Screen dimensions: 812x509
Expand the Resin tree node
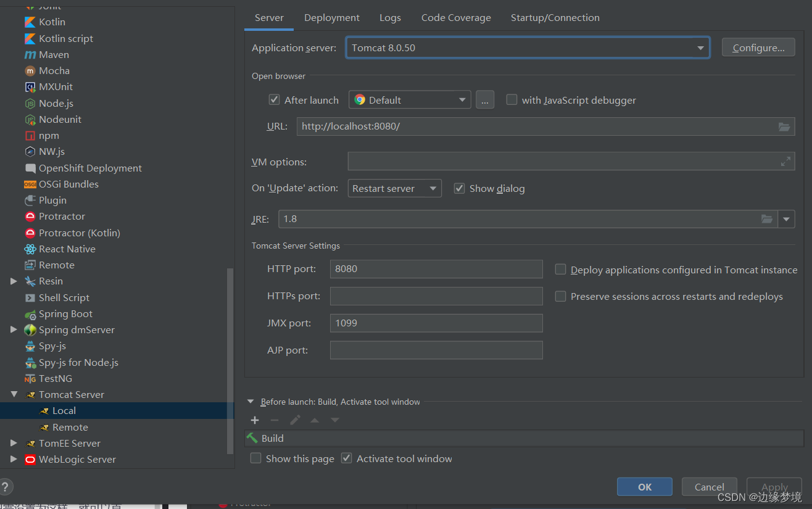pos(14,281)
